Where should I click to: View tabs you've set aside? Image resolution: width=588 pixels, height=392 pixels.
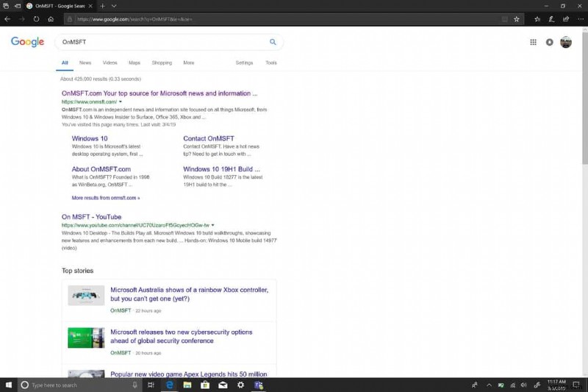[x=6, y=6]
